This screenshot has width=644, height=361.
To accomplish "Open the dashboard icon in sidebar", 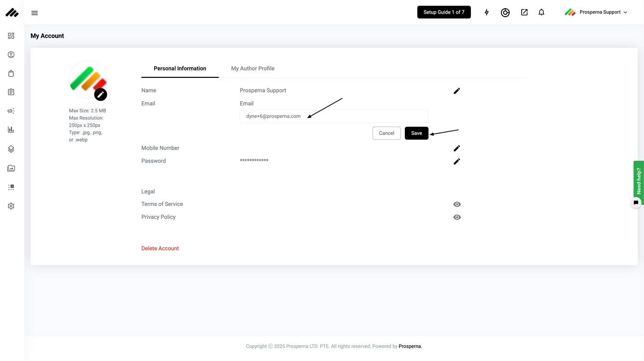I will 11,36.
